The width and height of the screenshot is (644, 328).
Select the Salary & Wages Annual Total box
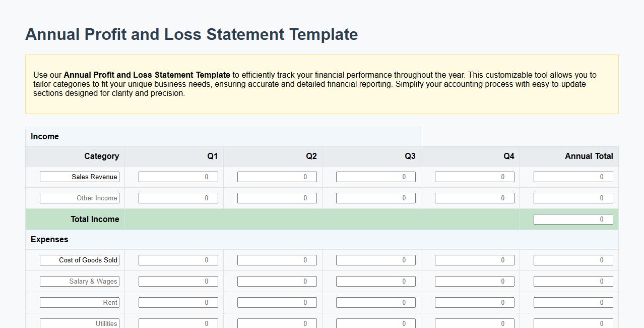(x=573, y=281)
